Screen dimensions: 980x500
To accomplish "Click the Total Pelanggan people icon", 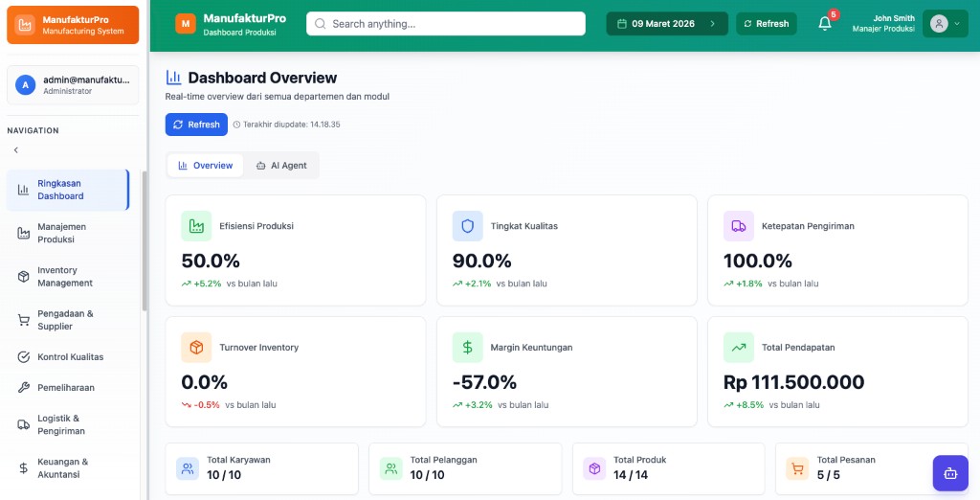I will click(x=391, y=468).
